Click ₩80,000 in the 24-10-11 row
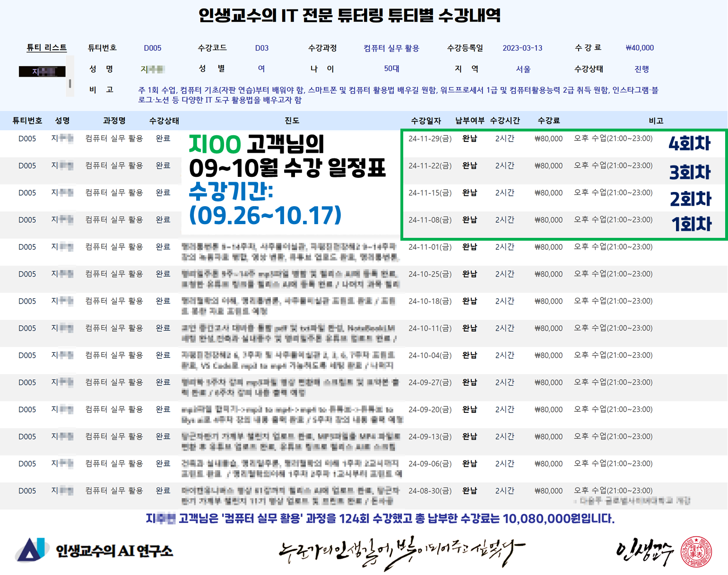Viewport: 728px width, 575px height. click(548, 328)
